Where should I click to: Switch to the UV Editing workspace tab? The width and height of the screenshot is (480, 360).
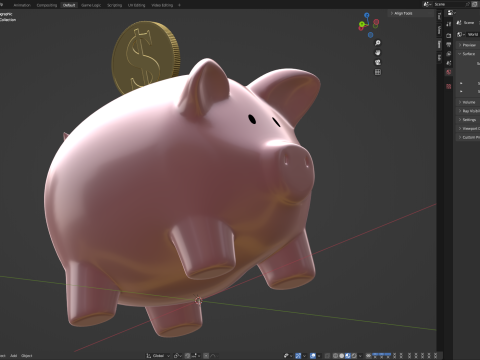coord(137,5)
